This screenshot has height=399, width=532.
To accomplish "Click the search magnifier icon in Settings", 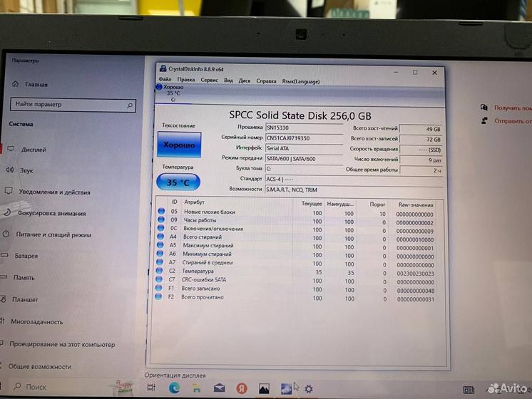I will [130, 105].
